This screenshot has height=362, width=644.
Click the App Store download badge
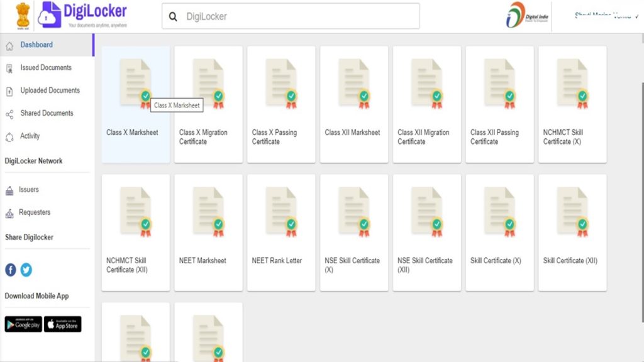click(62, 324)
